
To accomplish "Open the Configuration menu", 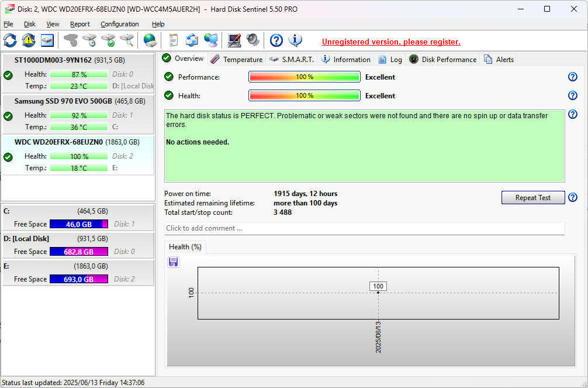I will point(119,24).
